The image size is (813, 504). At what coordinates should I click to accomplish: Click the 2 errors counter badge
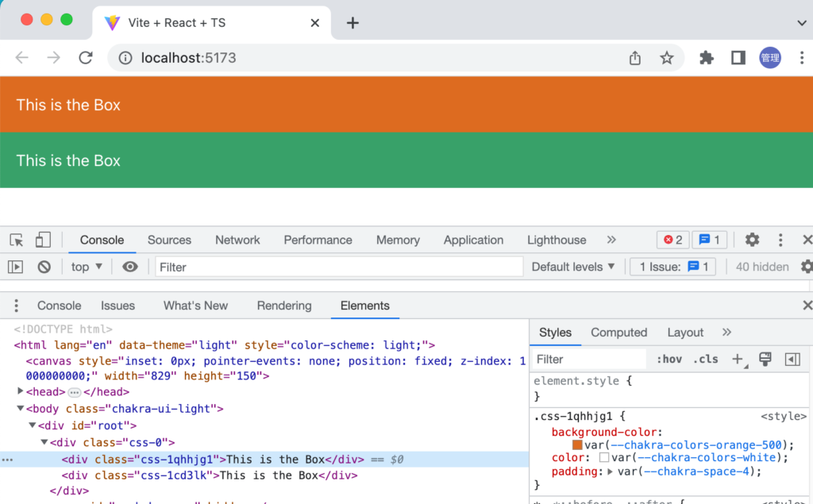[672, 240]
